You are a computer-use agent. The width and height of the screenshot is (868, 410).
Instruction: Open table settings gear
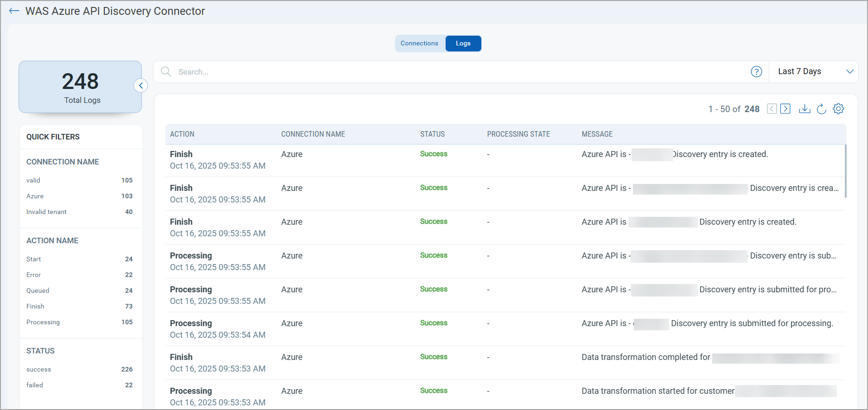tap(838, 109)
